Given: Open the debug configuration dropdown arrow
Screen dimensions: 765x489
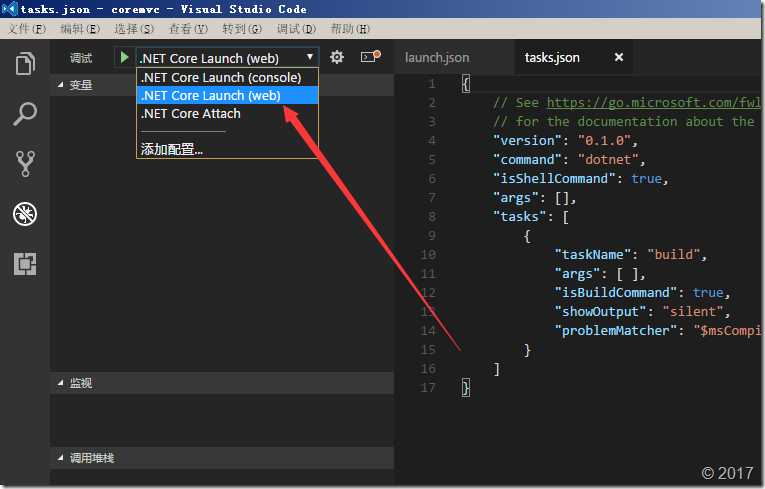Looking at the screenshot, I should pyautogui.click(x=310, y=58).
